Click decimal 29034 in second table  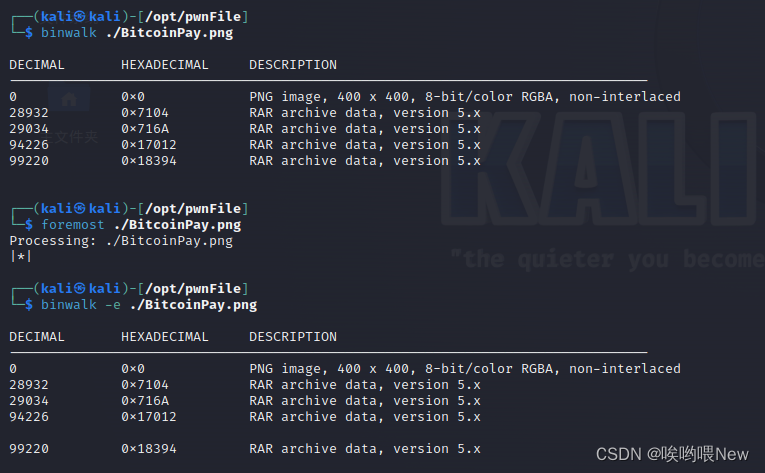[x=29, y=401]
